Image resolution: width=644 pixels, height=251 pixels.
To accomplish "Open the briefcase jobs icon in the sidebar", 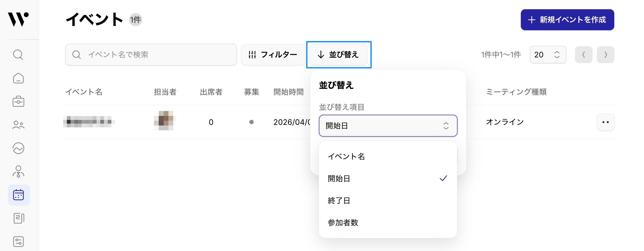I will pyautogui.click(x=18, y=101).
